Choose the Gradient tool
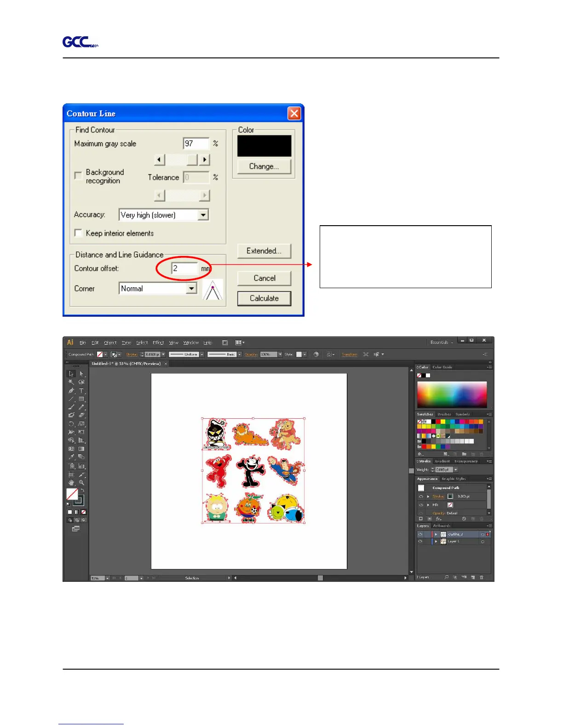563x728 pixels. coord(81,449)
